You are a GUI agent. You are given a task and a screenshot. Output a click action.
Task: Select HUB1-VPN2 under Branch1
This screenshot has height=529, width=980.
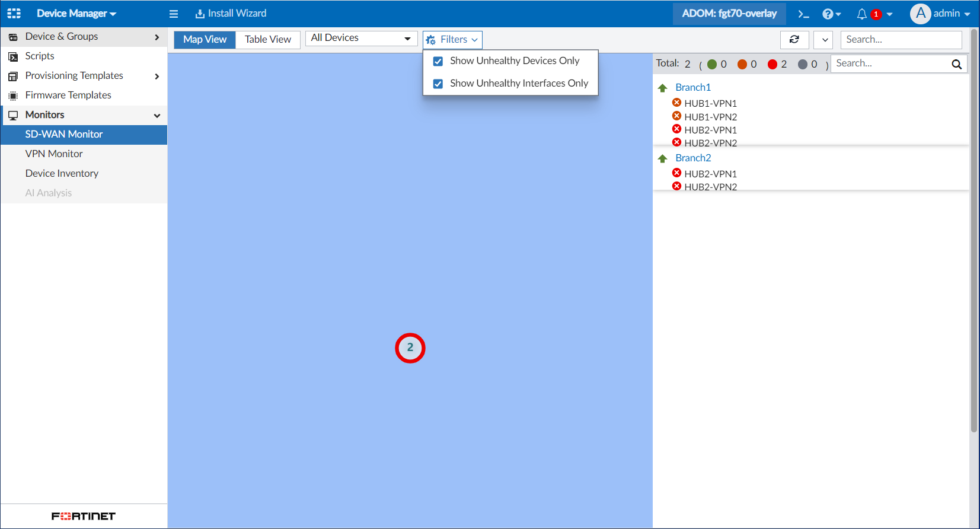(710, 117)
